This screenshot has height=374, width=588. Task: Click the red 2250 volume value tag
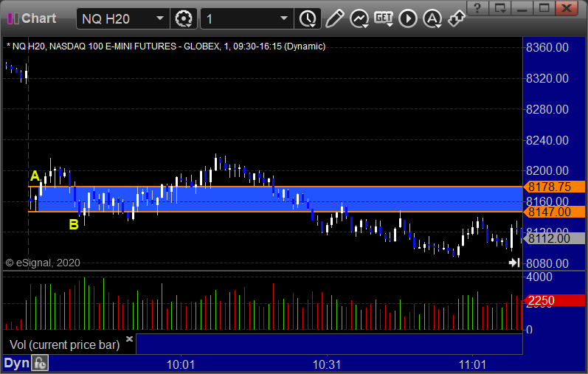click(554, 300)
